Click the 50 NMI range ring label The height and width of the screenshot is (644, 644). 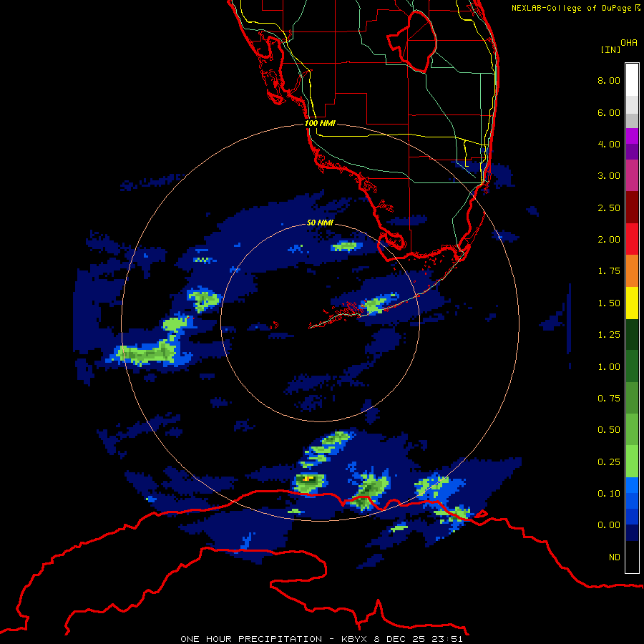point(320,223)
